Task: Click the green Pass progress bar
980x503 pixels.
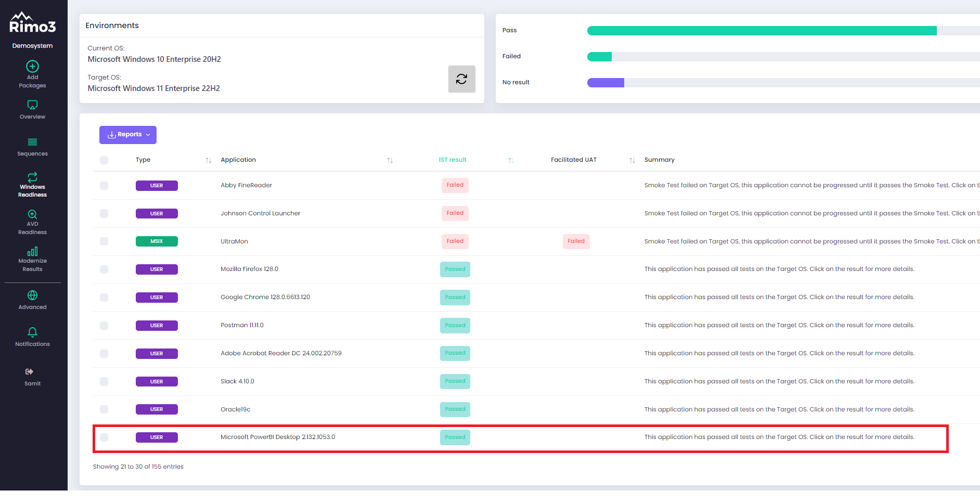Action: pos(762,31)
